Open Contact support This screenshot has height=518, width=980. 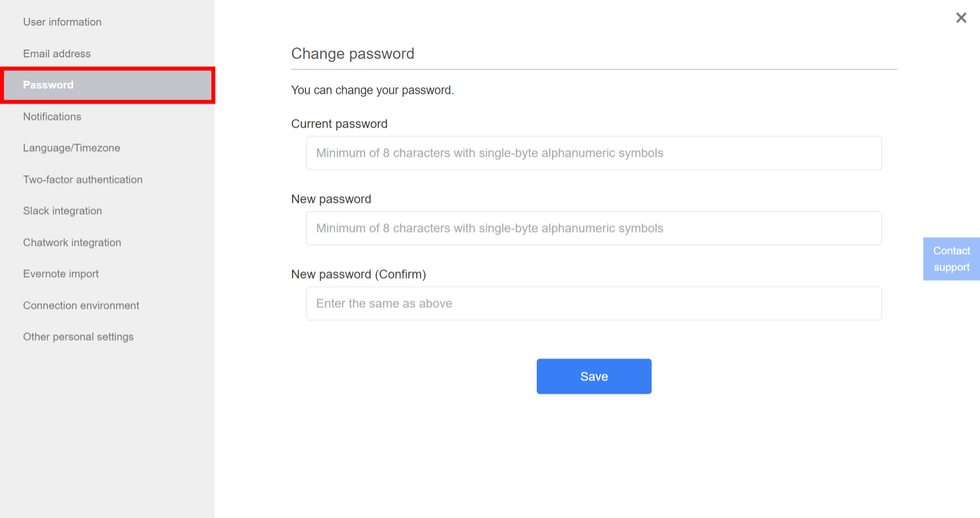tap(951, 258)
